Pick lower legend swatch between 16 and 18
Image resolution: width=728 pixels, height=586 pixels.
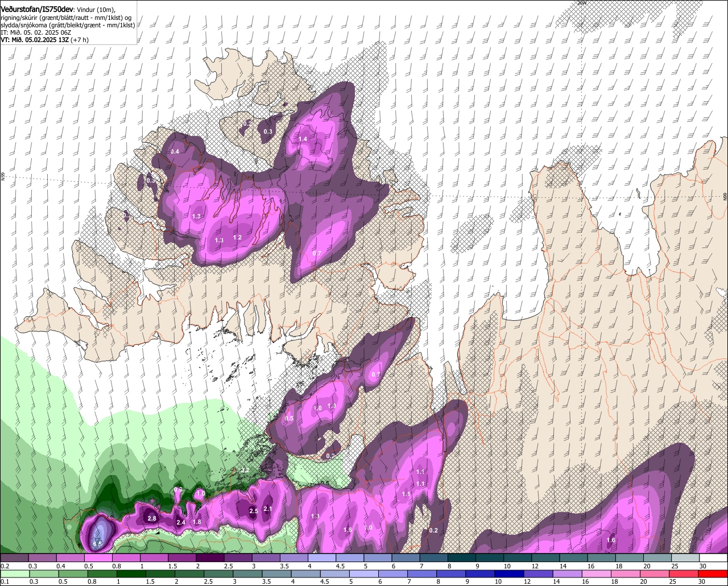597,573
